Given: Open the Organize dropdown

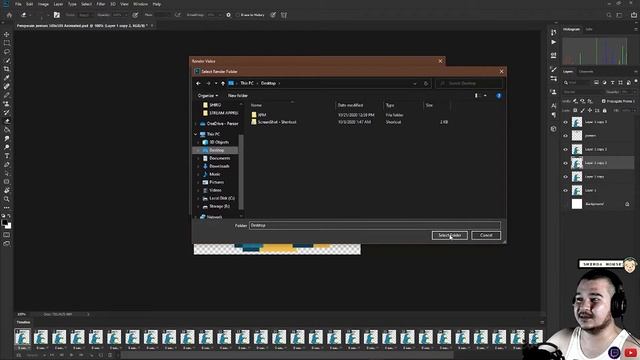Looking at the screenshot, I should point(208,96).
